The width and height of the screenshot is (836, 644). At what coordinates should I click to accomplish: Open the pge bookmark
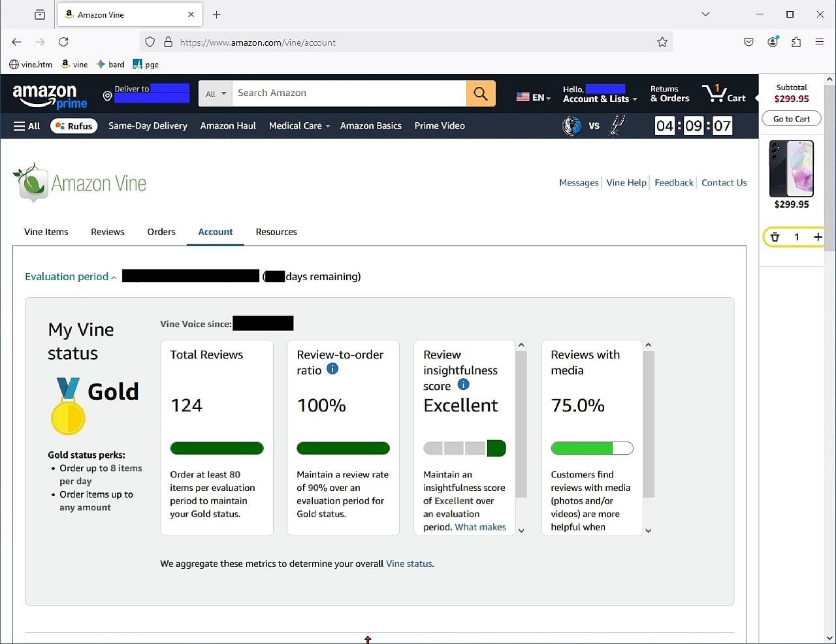coord(146,64)
